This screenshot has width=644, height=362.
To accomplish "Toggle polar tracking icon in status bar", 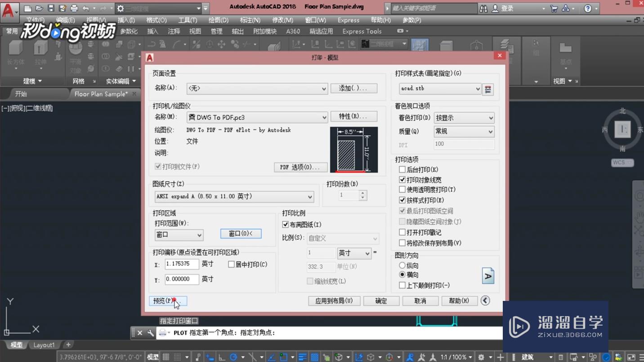I will [233, 357].
